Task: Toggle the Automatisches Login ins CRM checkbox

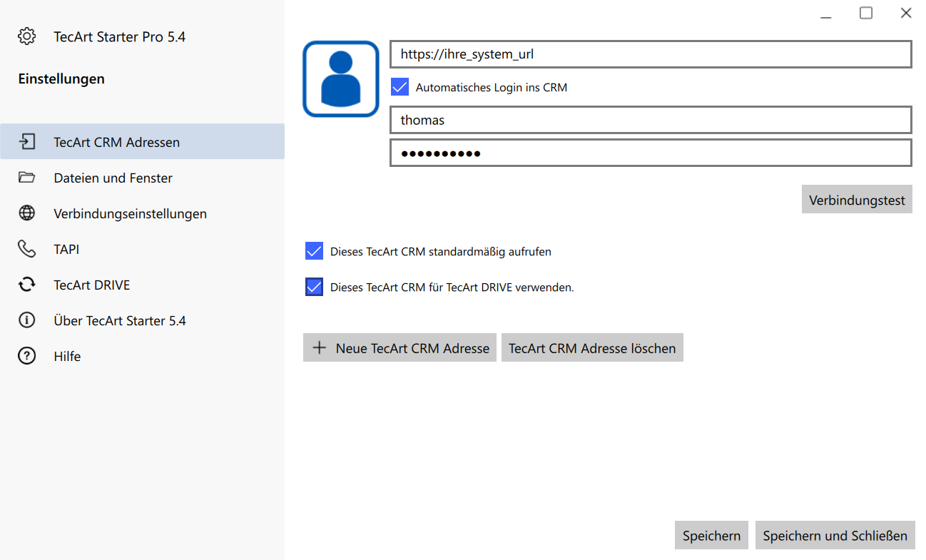Action: click(400, 87)
